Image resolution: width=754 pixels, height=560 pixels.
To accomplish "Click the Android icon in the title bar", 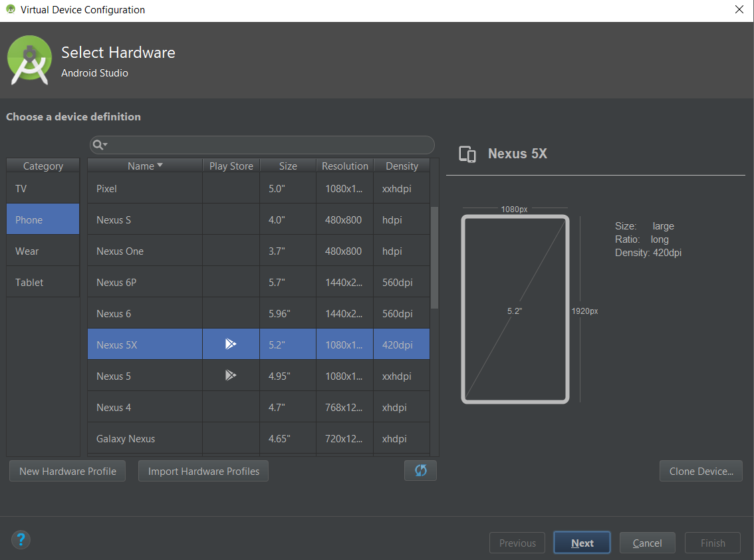I will (9, 9).
